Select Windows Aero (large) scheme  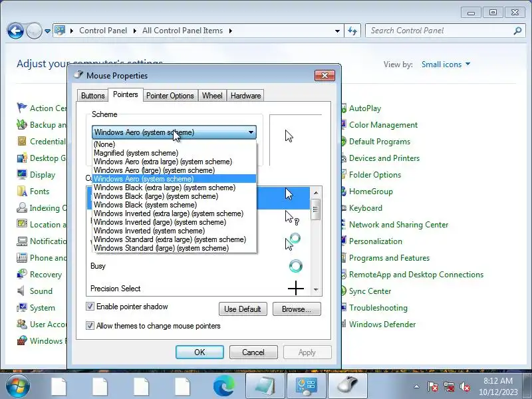(174, 170)
